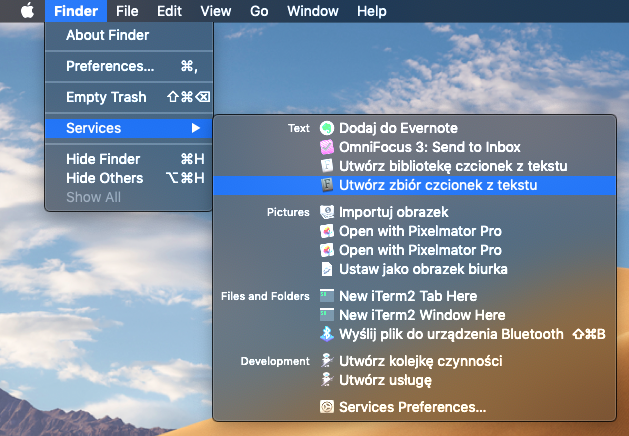Choose Hide Others
The image size is (629, 436).
tap(129, 178)
